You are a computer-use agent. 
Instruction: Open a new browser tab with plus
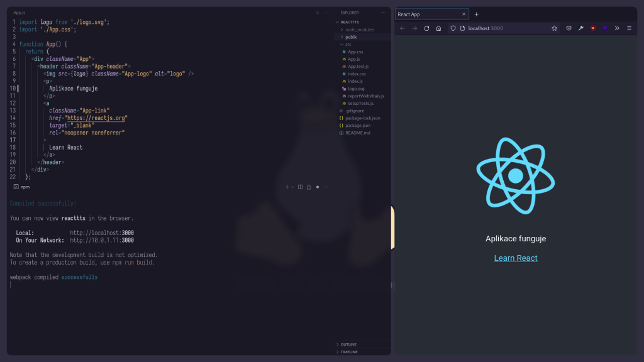(476, 14)
